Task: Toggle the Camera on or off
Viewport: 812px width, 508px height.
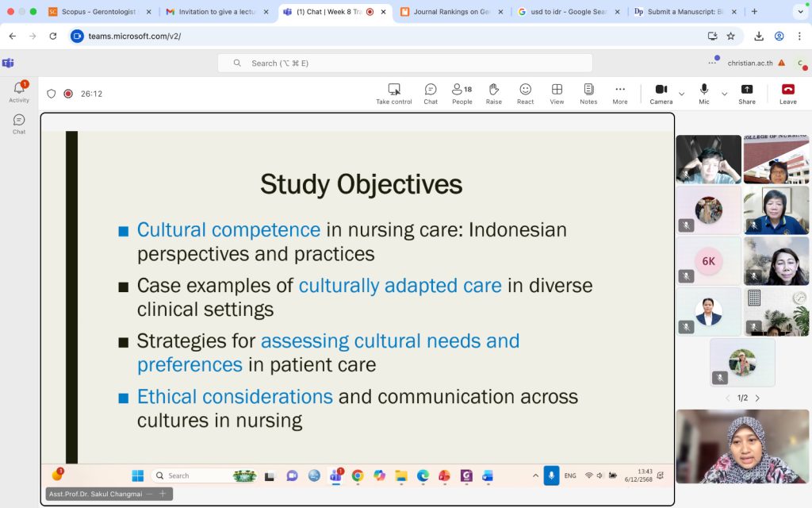Action: pos(661,93)
